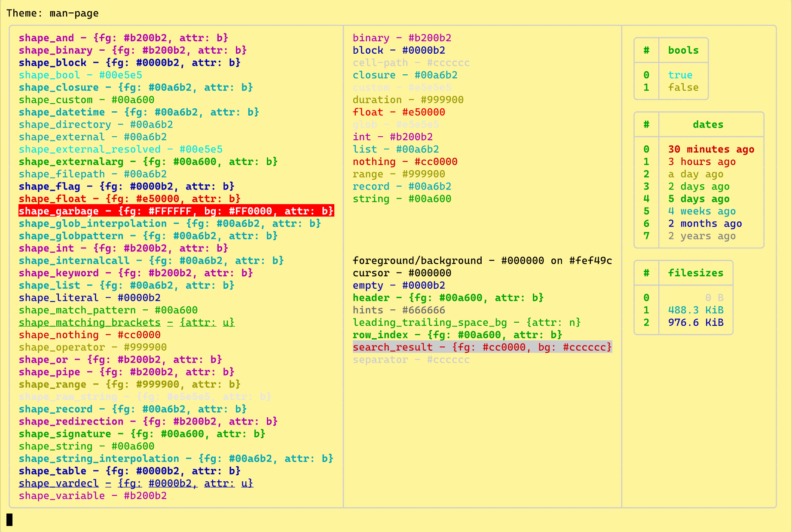Click the 'bools' table header
Viewport: 792px width, 532px height.
pos(683,50)
